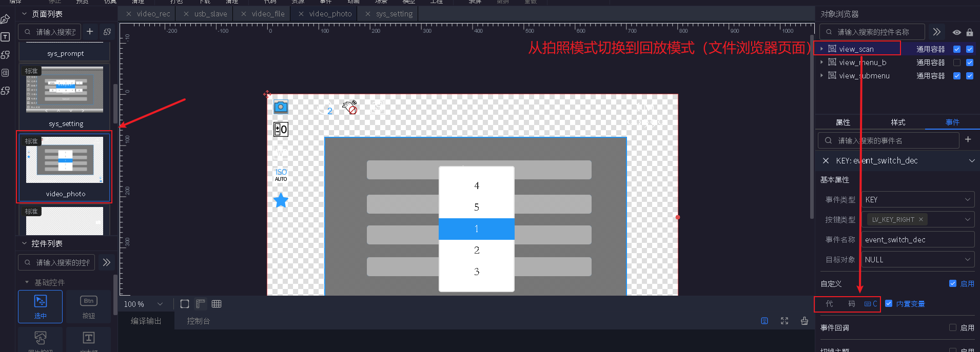Click the fullscreen expand icon in output bar
This screenshot has width=980, height=352.
pyautogui.click(x=785, y=321)
